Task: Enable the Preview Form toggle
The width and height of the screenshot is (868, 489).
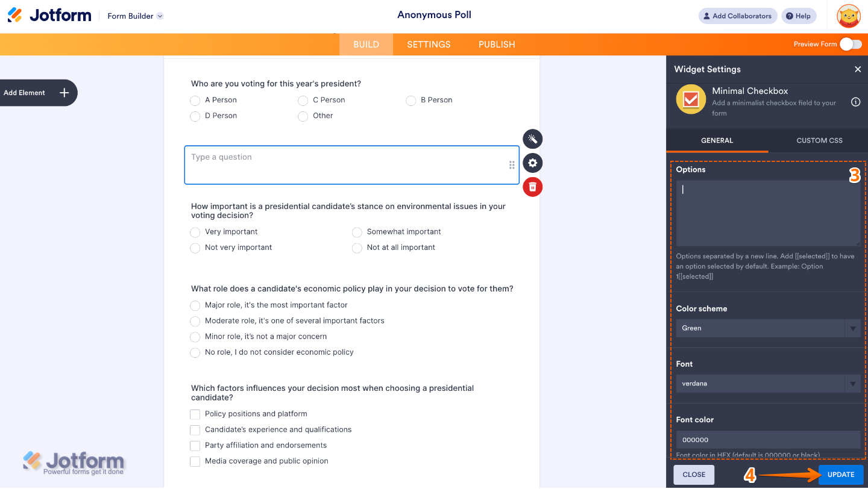Action: (851, 44)
